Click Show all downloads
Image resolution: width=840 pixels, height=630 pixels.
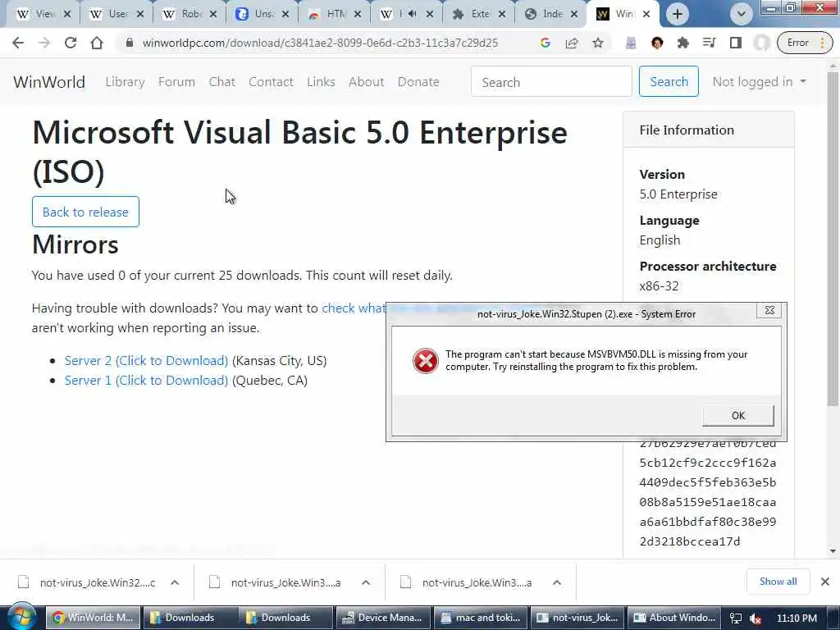point(778,582)
